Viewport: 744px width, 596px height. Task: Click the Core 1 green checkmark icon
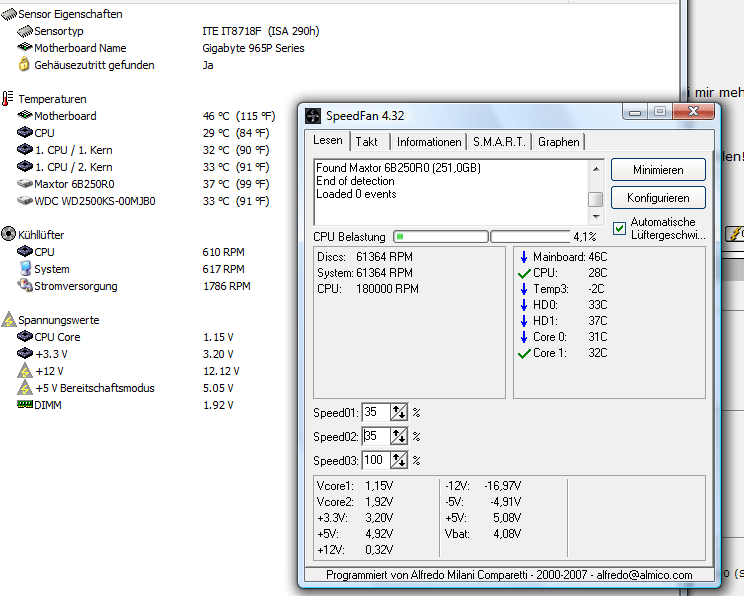point(524,353)
